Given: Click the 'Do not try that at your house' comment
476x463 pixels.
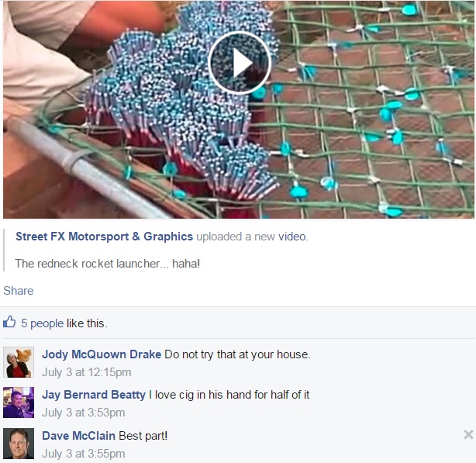Looking at the screenshot, I should 237,354.
